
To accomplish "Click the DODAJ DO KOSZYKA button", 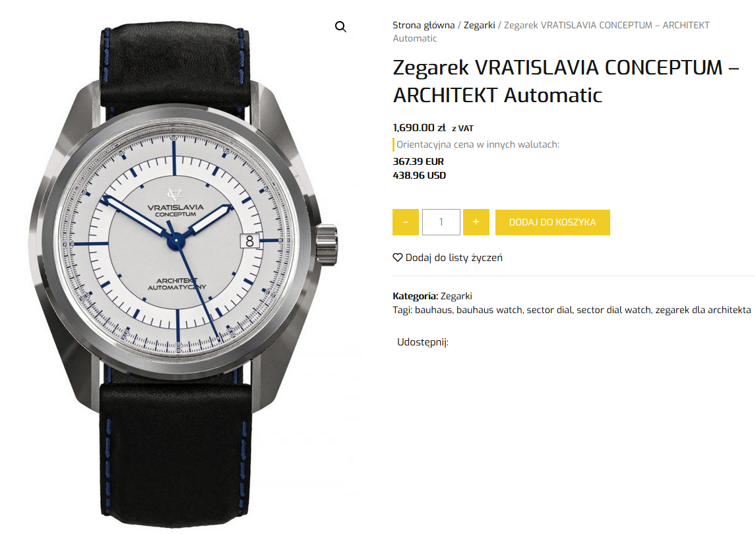I will [553, 222].
